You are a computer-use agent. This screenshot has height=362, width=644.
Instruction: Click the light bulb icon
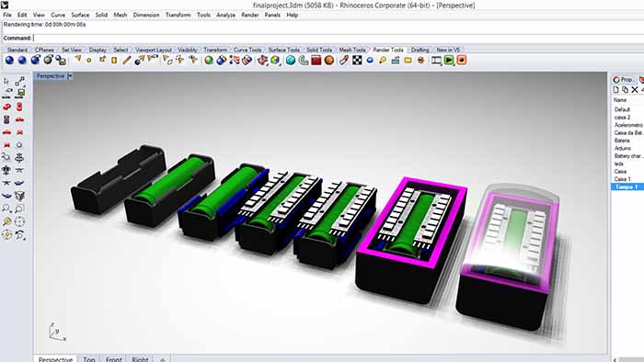(x=383, y=61)
